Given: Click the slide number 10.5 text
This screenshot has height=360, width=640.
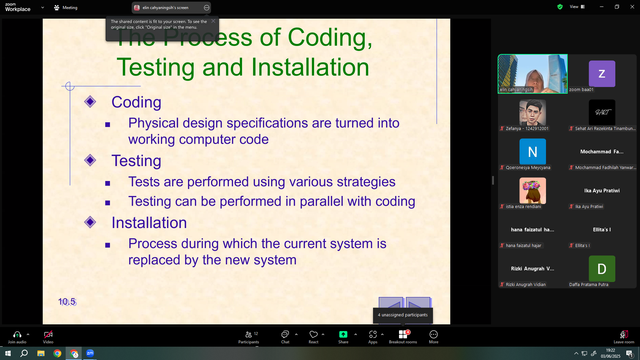Looking at the screenshot, I should click(x=67, y=302).
